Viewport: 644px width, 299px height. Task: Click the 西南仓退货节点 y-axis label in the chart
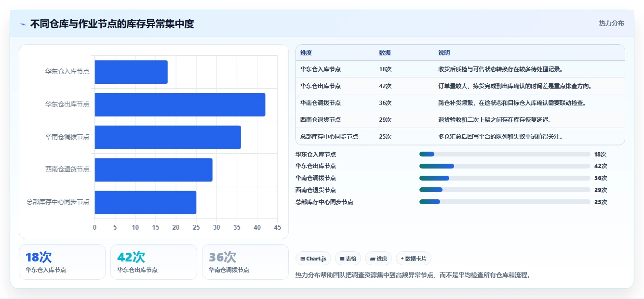tap(67, 170)
